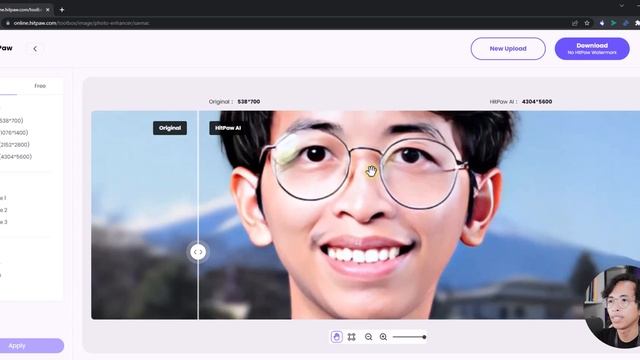Bookmark this page with star icon
Image resolution: width=640 pixels, height=360 pixels.
point(587,23)
